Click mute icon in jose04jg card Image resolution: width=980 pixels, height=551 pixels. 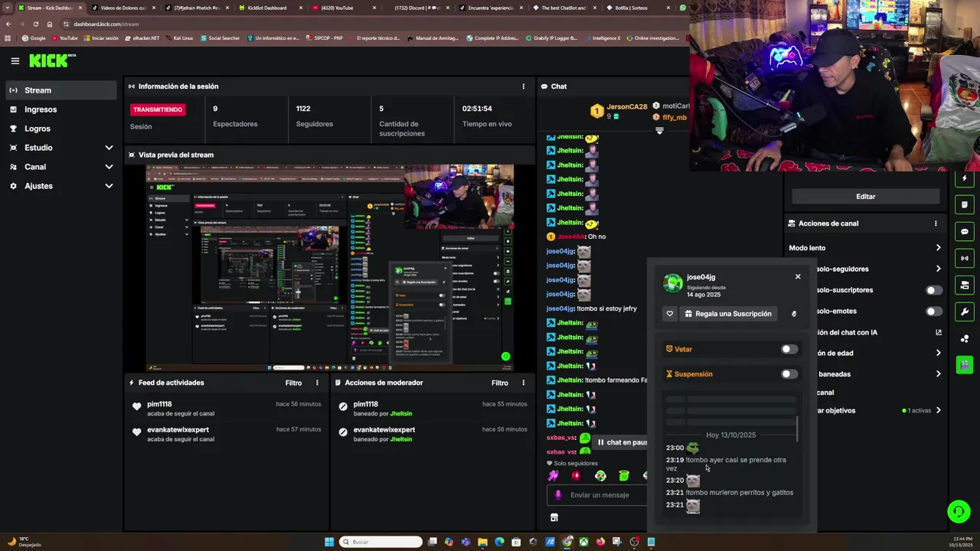point(794,314)
